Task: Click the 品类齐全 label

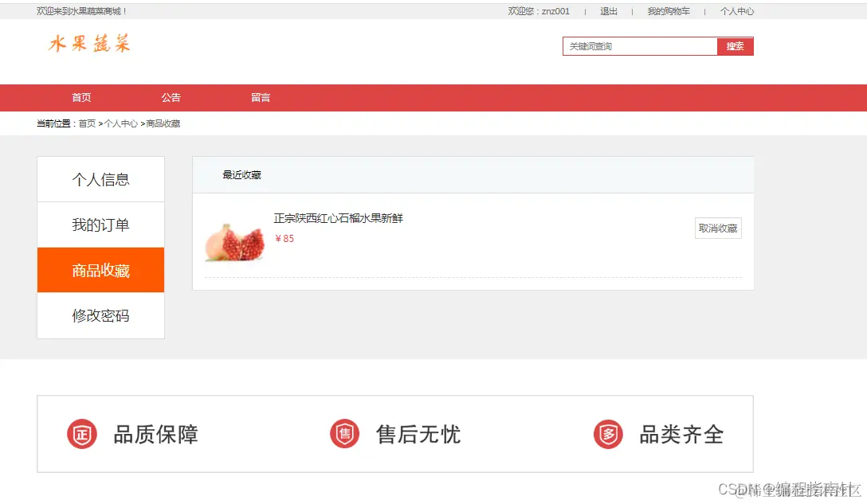Action: pyautogui.click(x=681, y=435)
